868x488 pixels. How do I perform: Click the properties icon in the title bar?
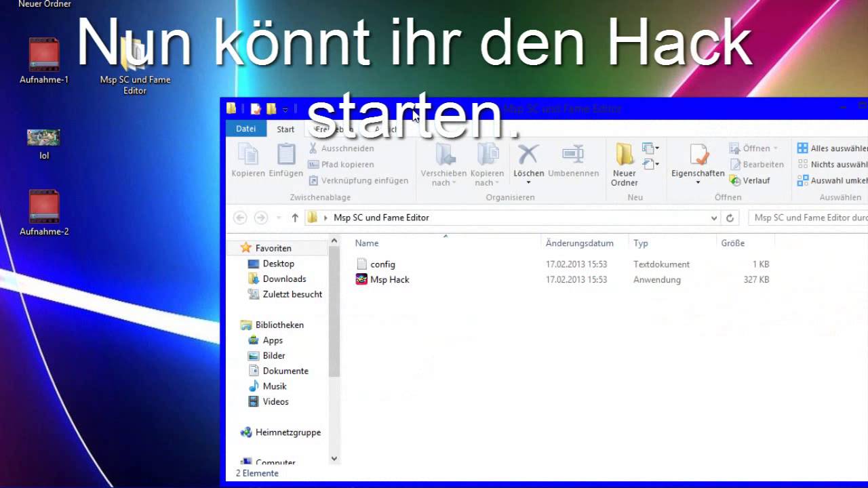point(256,108)
